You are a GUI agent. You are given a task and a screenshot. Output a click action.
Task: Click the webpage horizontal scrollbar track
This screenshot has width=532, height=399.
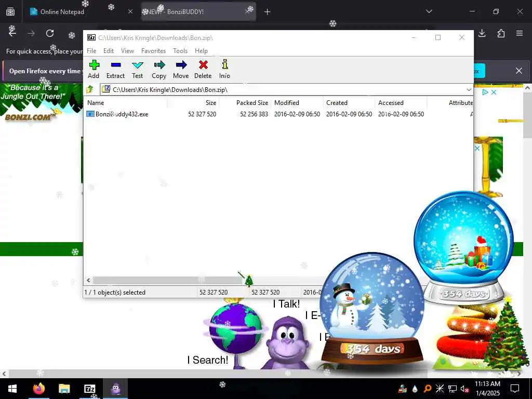pos(261,374)
